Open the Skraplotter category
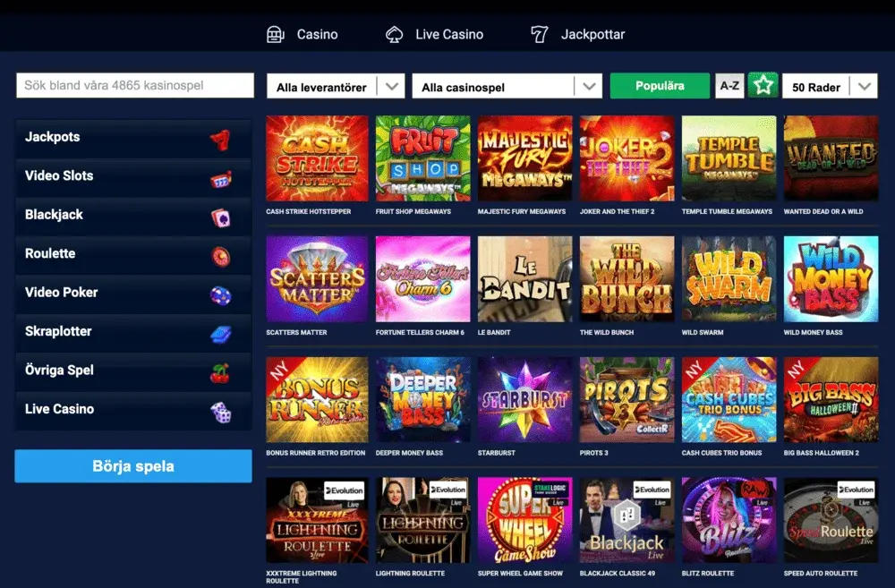Screen dimensions: 895x588 (x=133, y=332)
